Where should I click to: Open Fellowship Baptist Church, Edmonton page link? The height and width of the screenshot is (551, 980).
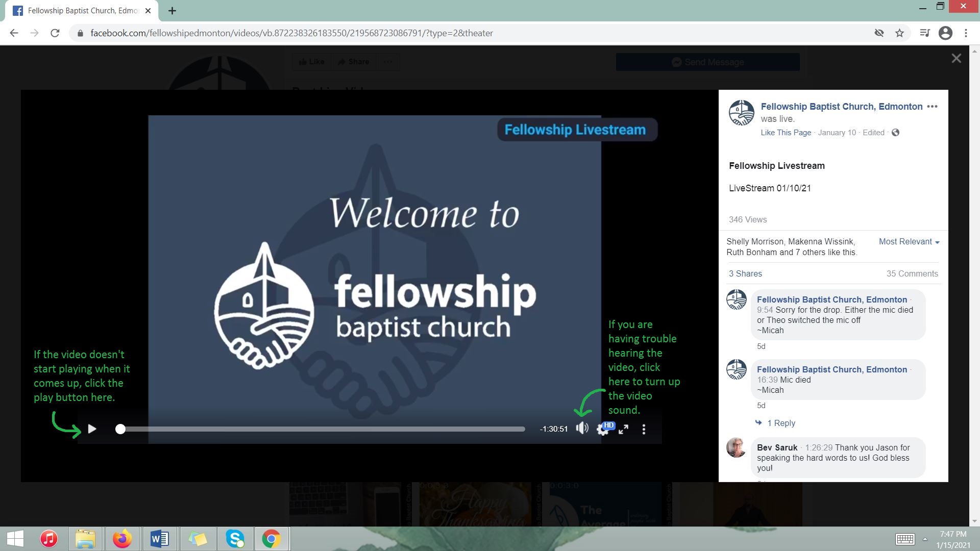tap(841, 107)
